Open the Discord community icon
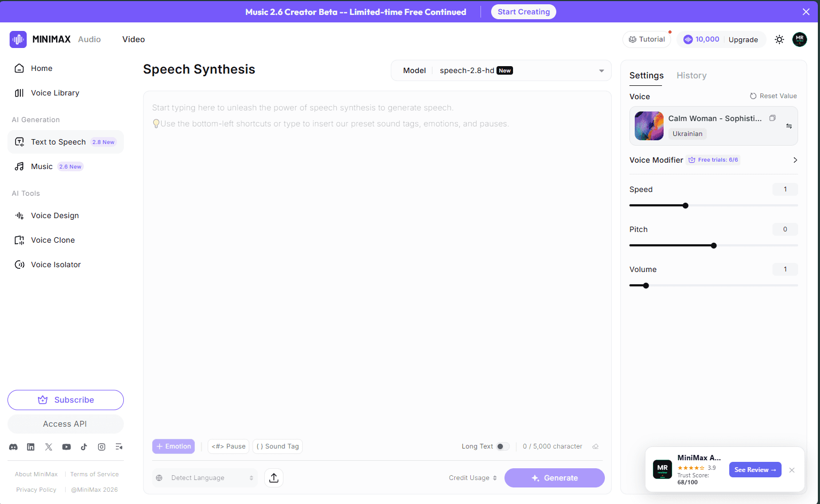Image resolution: width=820 pixels, height=504 pixels. tap(13, 447)
